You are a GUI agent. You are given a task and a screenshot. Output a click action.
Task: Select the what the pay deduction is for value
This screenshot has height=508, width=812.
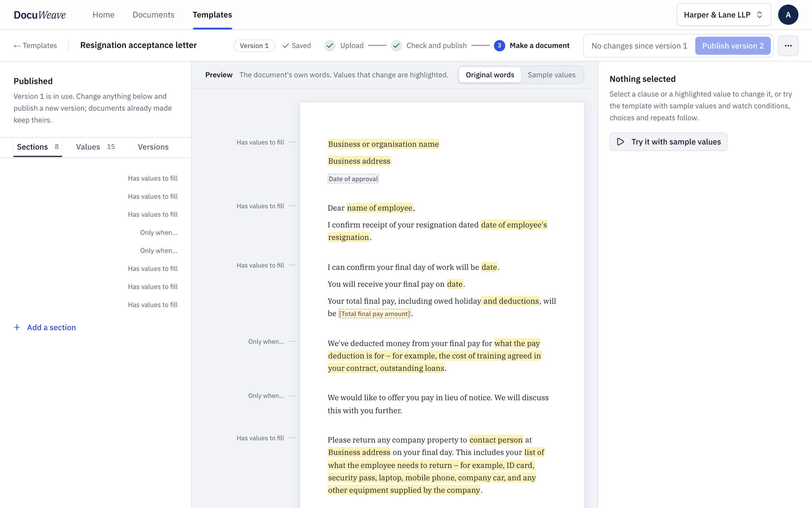(434, 356)
